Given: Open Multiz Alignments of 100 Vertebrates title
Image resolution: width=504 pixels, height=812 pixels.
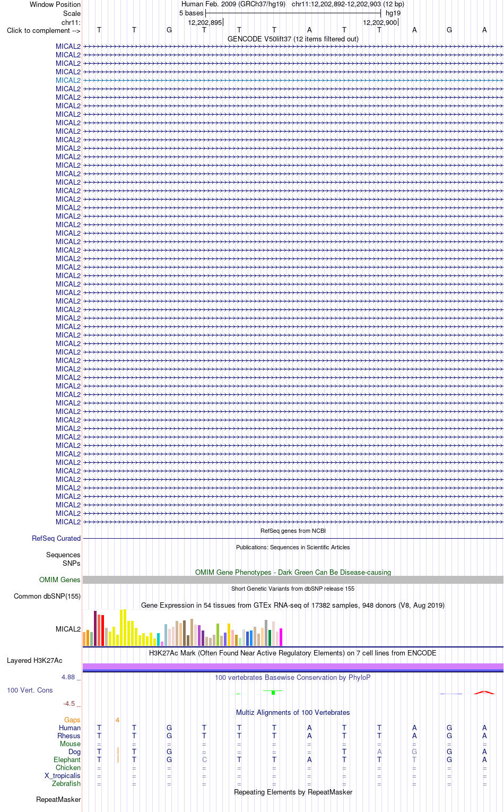Looking at the screenshot, I should tap(293, 712).
